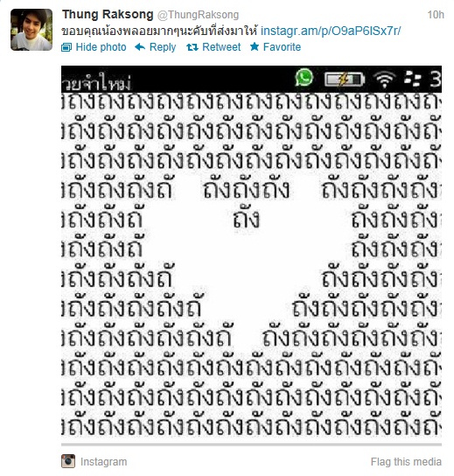Screen dimensions: 454x476
Task: Favorite this tweet
Action: point(282,47)
